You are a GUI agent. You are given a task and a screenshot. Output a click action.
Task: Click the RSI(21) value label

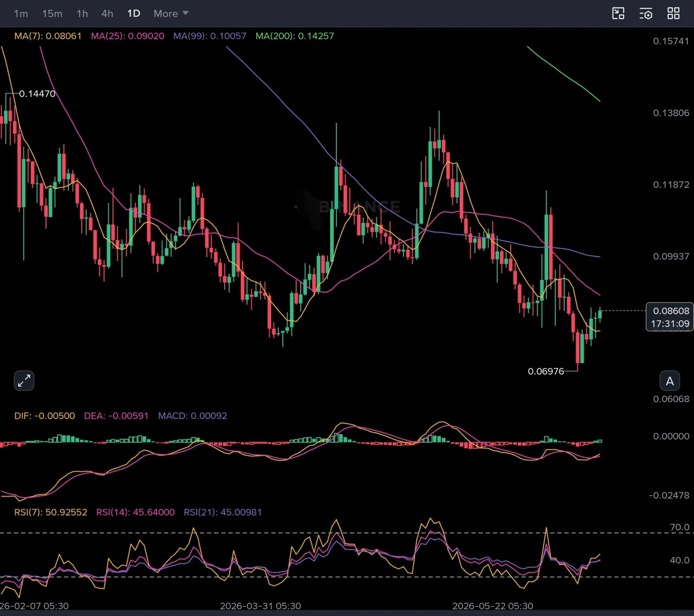point(223,512)
